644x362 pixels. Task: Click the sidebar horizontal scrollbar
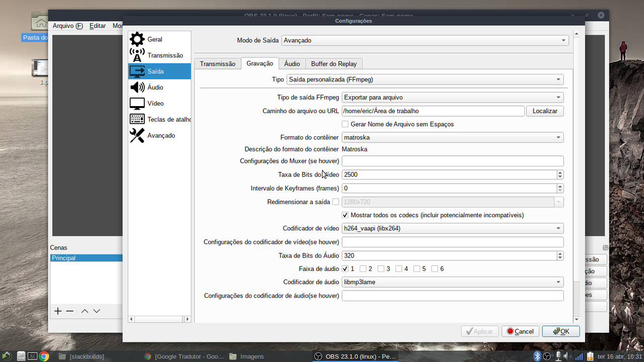(x=159, y=319)
